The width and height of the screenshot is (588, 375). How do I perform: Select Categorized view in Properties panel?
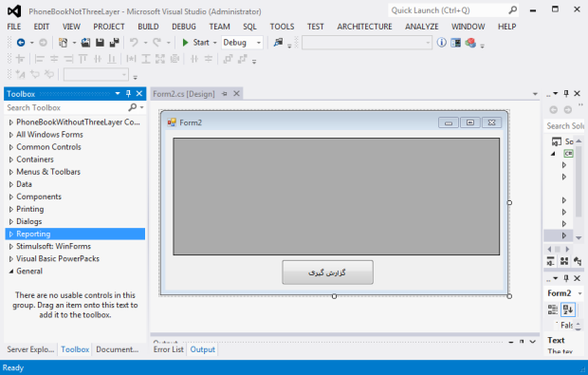[553, 309]
